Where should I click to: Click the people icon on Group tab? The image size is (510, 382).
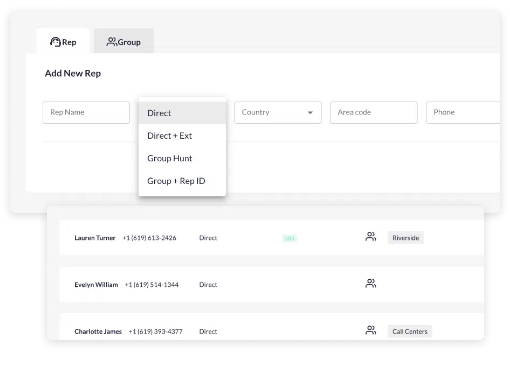point(111,42)
